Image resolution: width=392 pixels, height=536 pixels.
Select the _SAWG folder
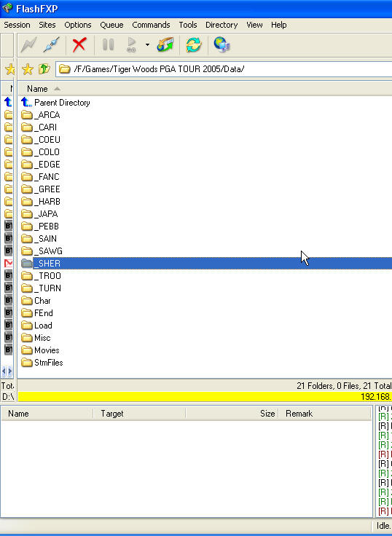click(x=42, y=251)
